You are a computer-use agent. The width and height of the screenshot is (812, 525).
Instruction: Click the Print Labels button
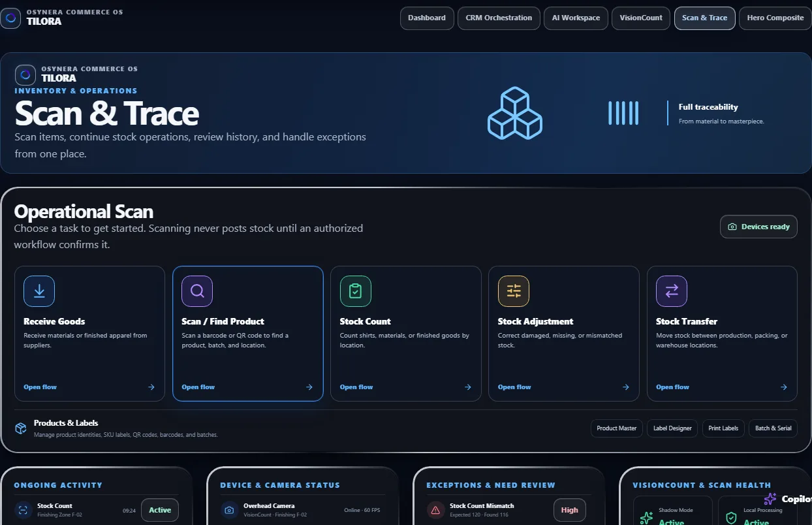723,428
